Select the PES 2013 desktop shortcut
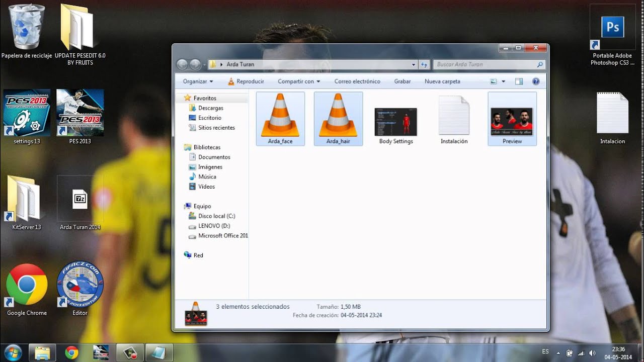 [x=80, y=117]
